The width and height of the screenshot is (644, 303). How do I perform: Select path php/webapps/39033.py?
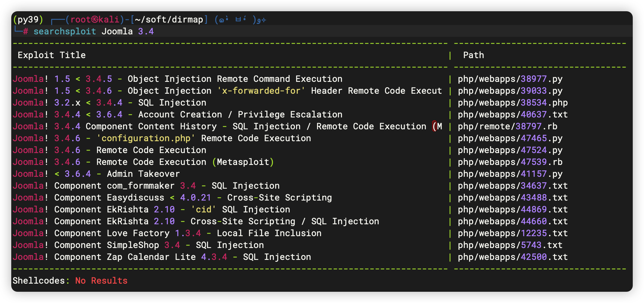(x=510, y=91)
